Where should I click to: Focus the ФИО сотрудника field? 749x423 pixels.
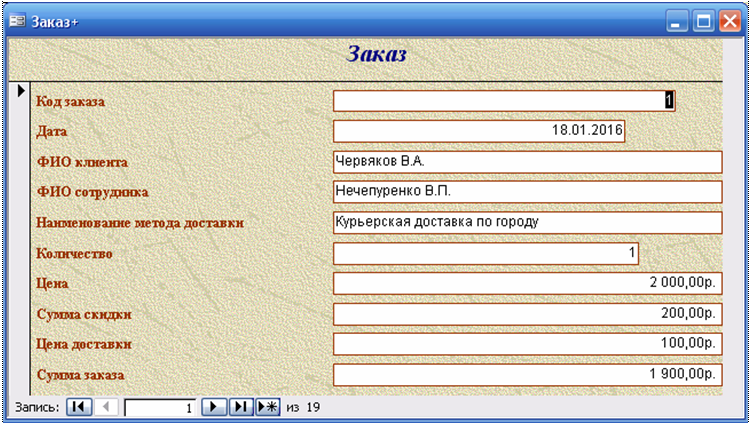[x=526, y=192]
